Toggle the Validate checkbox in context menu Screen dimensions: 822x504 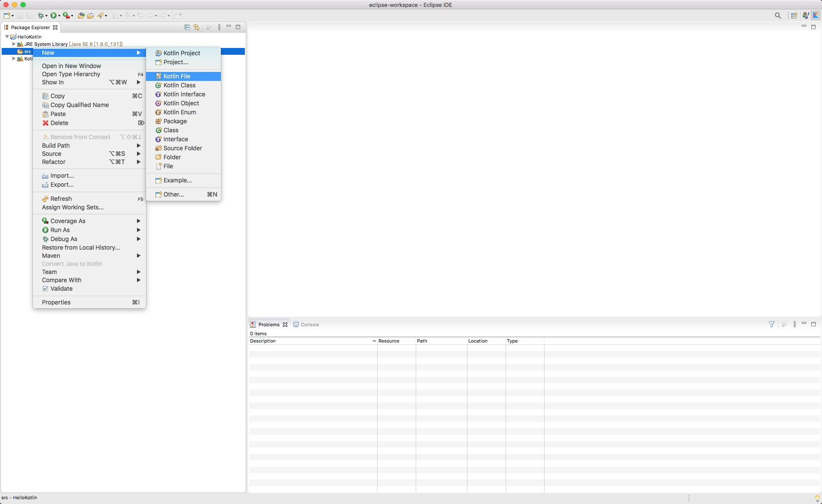click(x=45, y=289)
